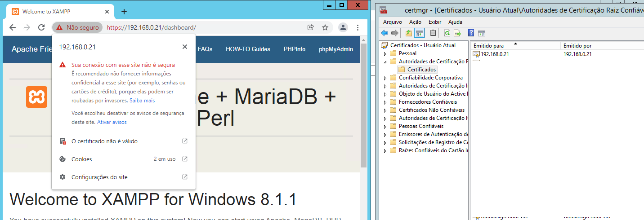Image resolution: width=644 pixels, height=220 pixels.
Task: Open HOW-TO Guides in XAMPP navbar
Action: pyautogui.click(x=248, y=49)
